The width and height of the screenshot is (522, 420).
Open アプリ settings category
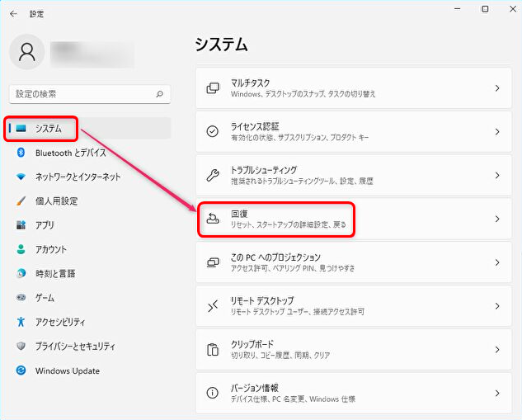45,225
